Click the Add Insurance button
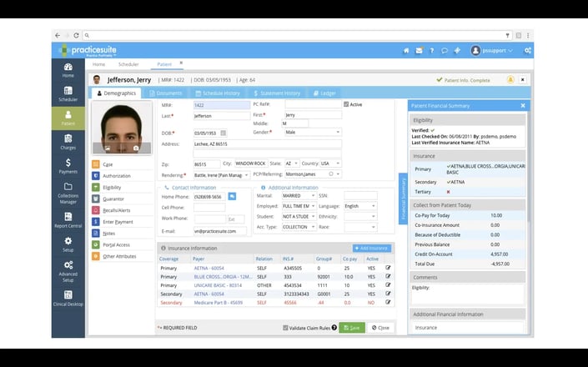 coord(372,249)
